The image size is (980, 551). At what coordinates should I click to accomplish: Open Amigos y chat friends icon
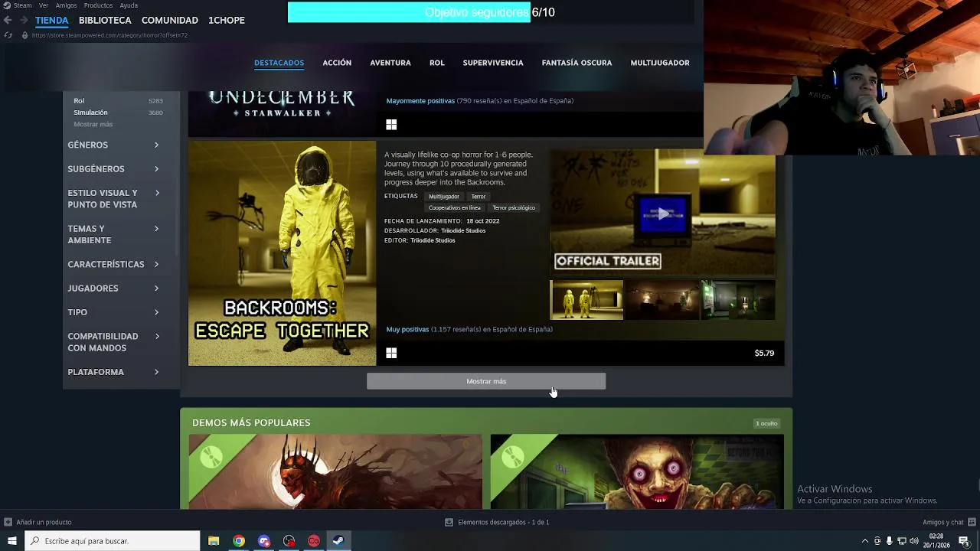tap(970, 522)
